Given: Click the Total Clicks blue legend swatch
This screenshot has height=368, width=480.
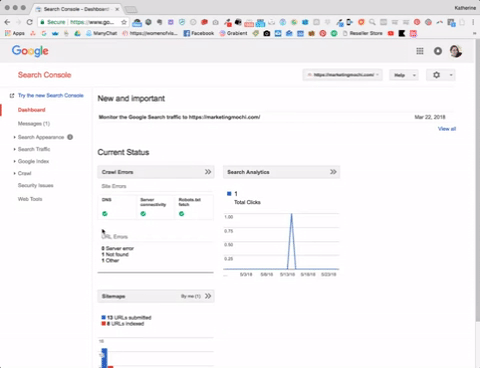Looking at the screenshot, I should (x=229, y=193).
